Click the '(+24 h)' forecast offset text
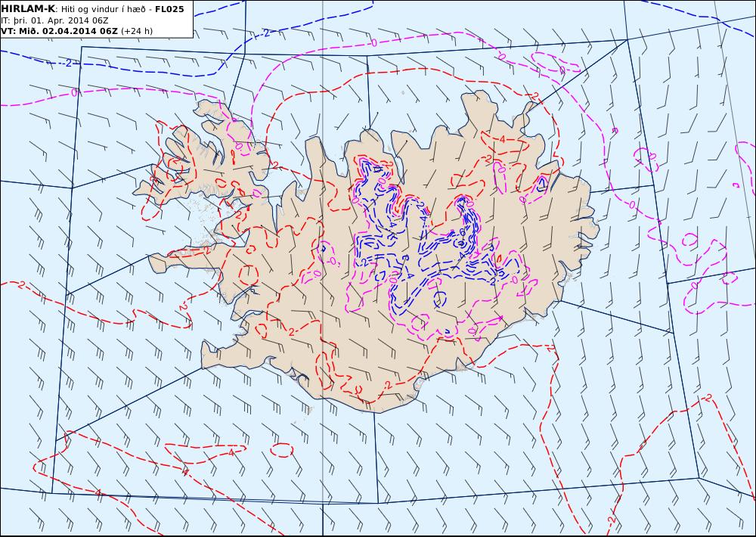Screen dimensions: 756x537 tap(136, 31)
